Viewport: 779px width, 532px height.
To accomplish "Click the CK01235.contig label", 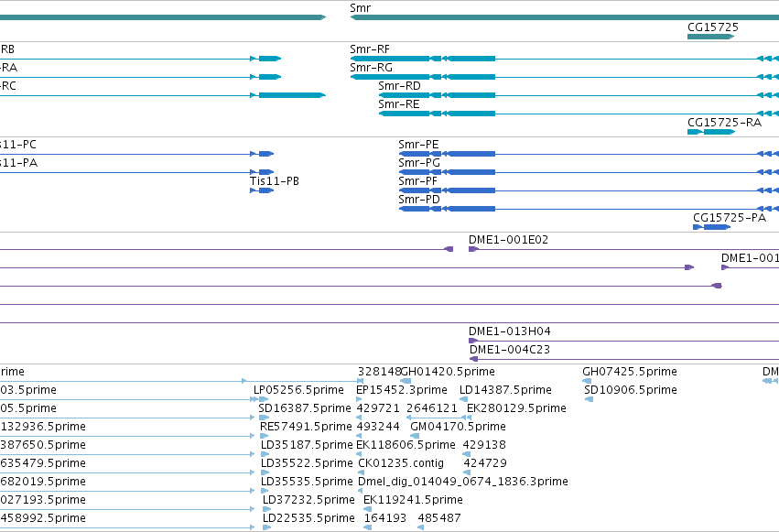I will pyautogui.click(x=401, y=463).
